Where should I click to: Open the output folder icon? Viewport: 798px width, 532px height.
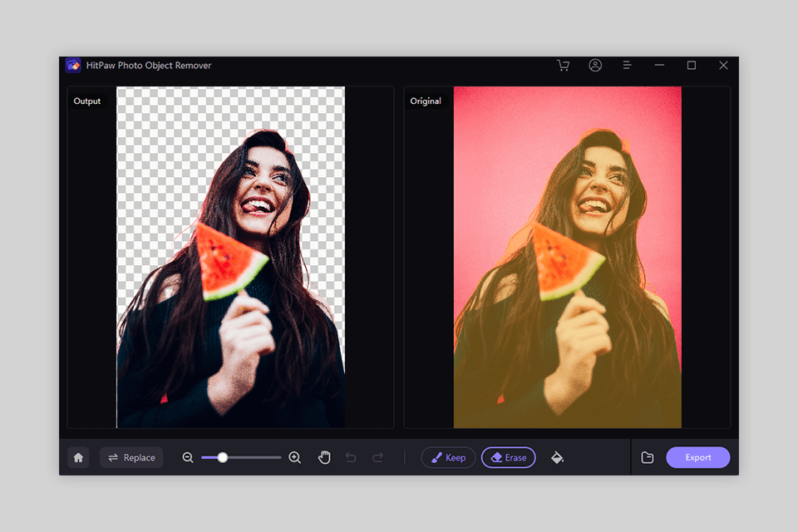pyautogui.click(x=648, y=458)
